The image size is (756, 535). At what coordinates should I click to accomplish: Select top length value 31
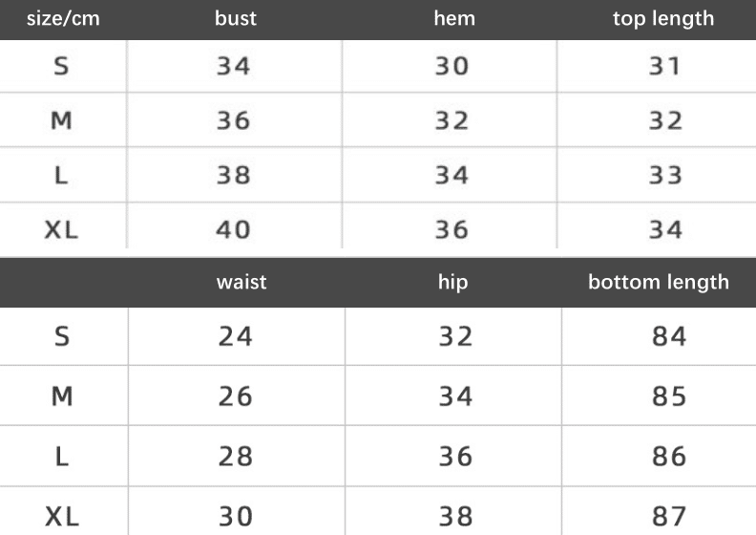[x=664, y=66]
